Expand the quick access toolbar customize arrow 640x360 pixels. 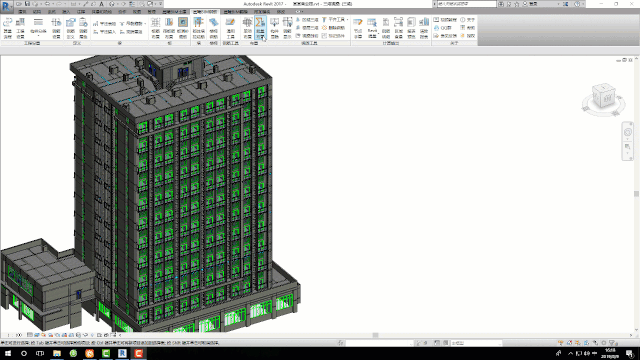pyautogui.click(x=161, y=4)
